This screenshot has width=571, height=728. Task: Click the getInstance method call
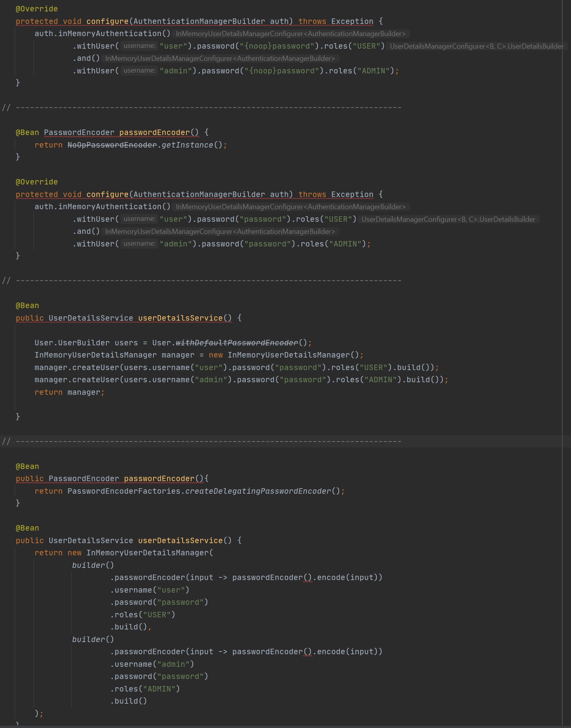tap(187, 145)
